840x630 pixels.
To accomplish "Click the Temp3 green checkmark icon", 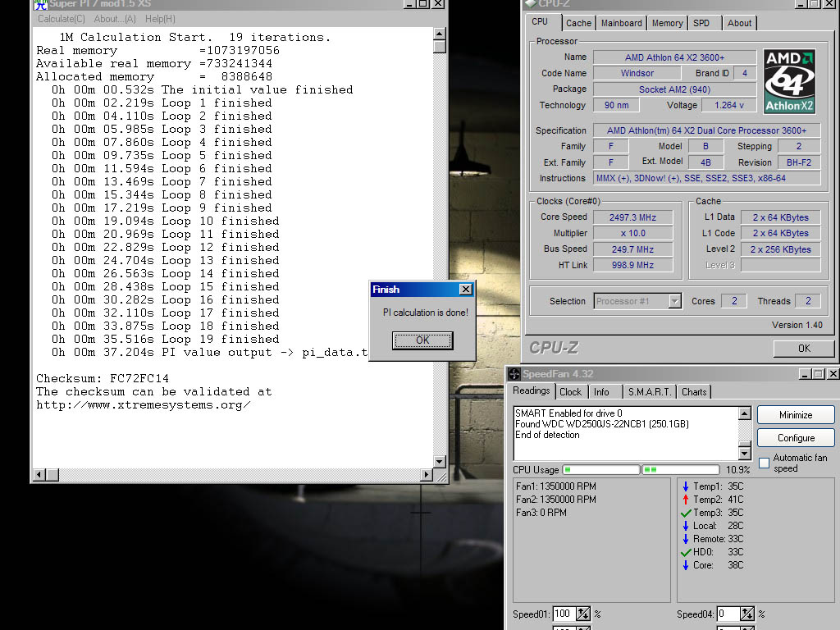I will pos(686,513).
